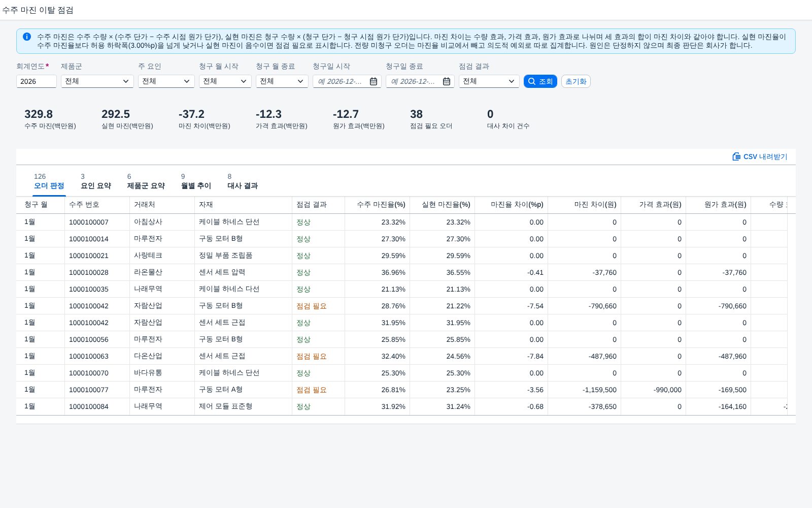Click the 마진율 차이(%p) column header
Image resolution: width=812 pixels, height=508 pixels.
(512, 205)
